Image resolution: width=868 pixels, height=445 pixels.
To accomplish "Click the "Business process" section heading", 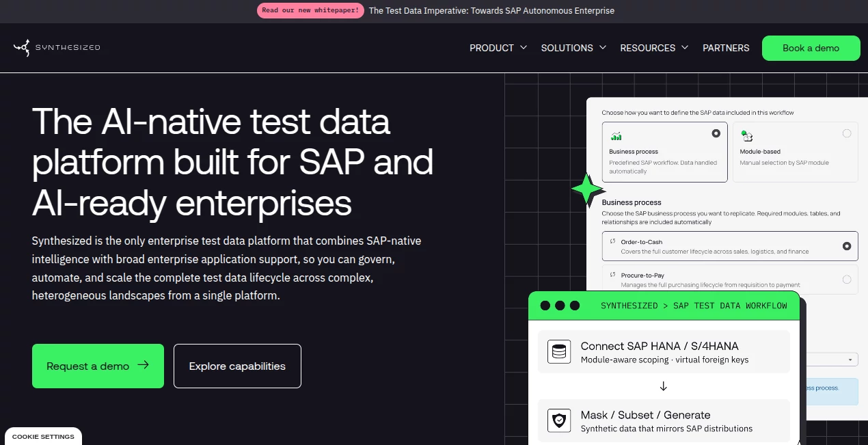I will coord(632,202).
